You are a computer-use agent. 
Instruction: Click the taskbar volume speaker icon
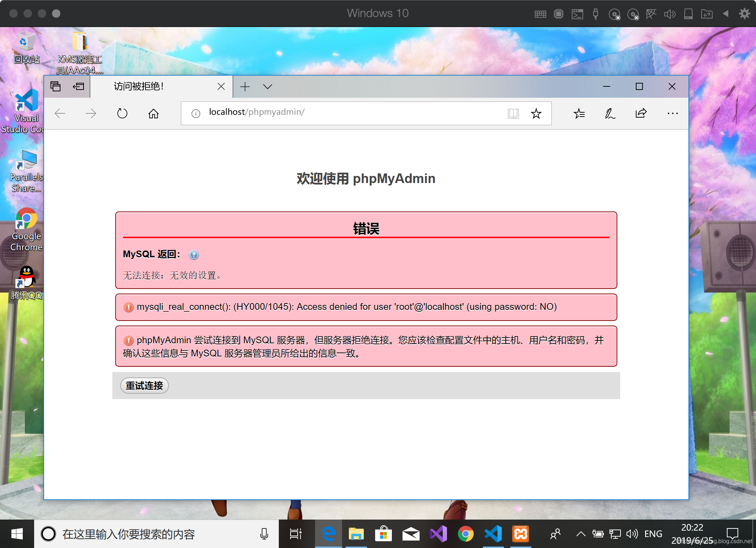pyautogui.click(x=632, y=534)
